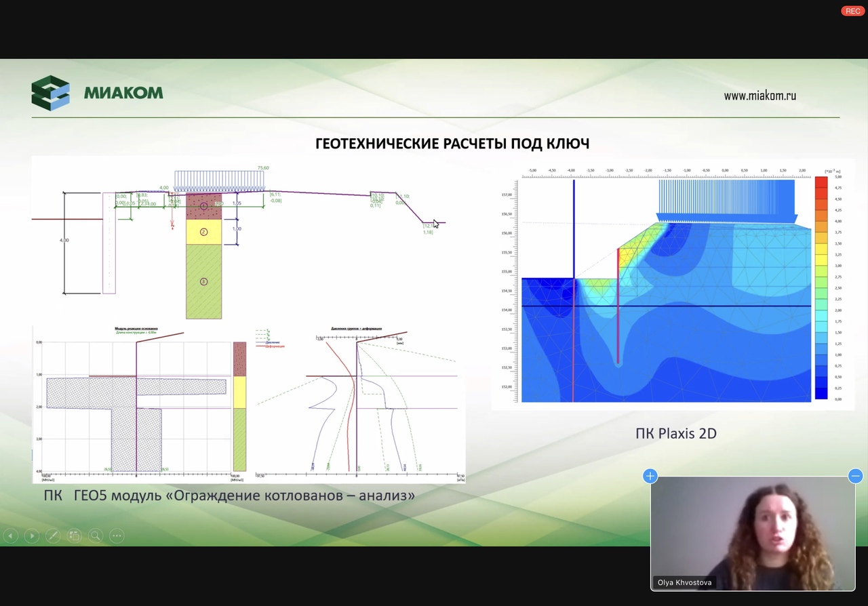Advance with the next slide arrow
This screenshot has width=868, height=606.
click(x=32, y=536)
